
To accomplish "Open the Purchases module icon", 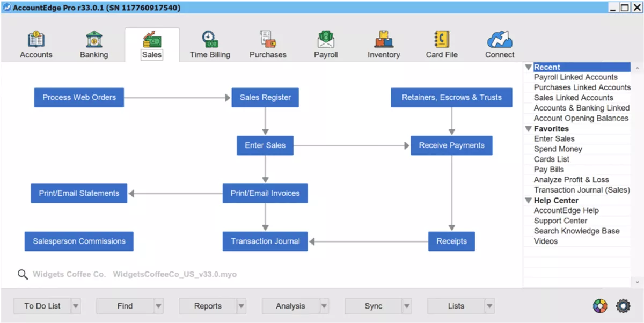I will point(267,43).
